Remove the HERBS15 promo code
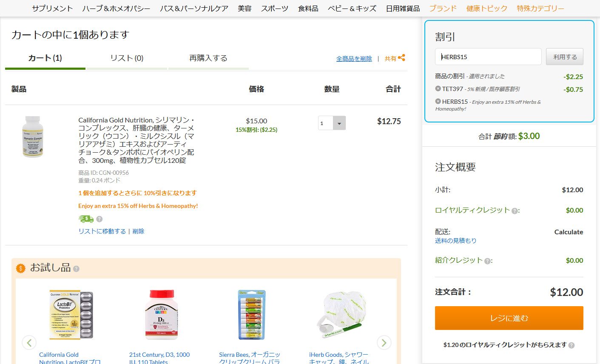Image resolution: width=600 pixels, height=364 pixels. (438, 101)
